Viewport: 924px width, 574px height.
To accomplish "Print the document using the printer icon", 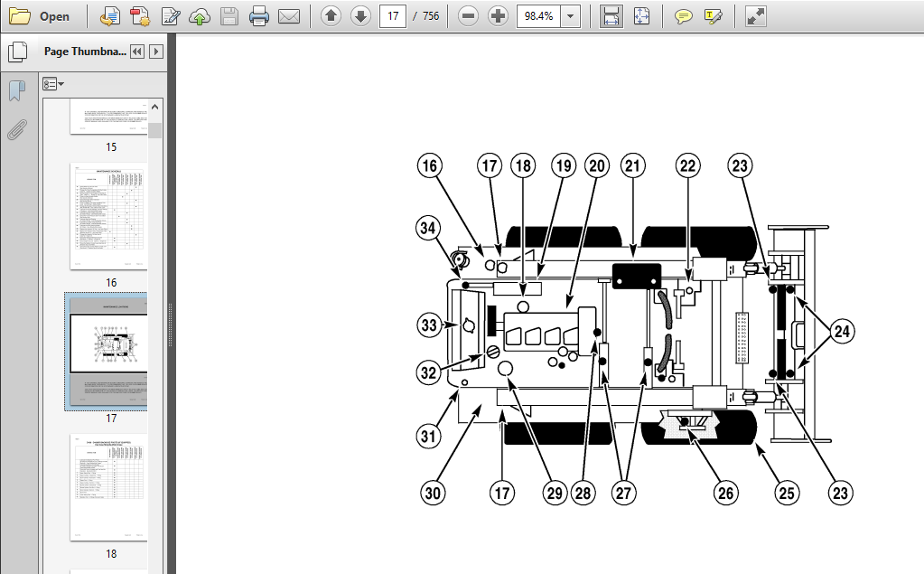I will [258, 16].
